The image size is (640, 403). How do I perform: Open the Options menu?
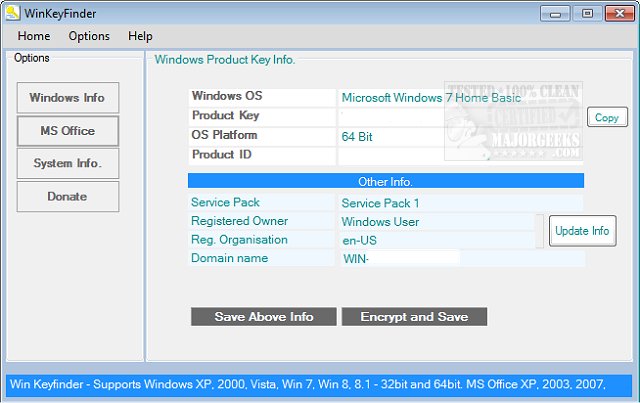(x=89, y=36)
